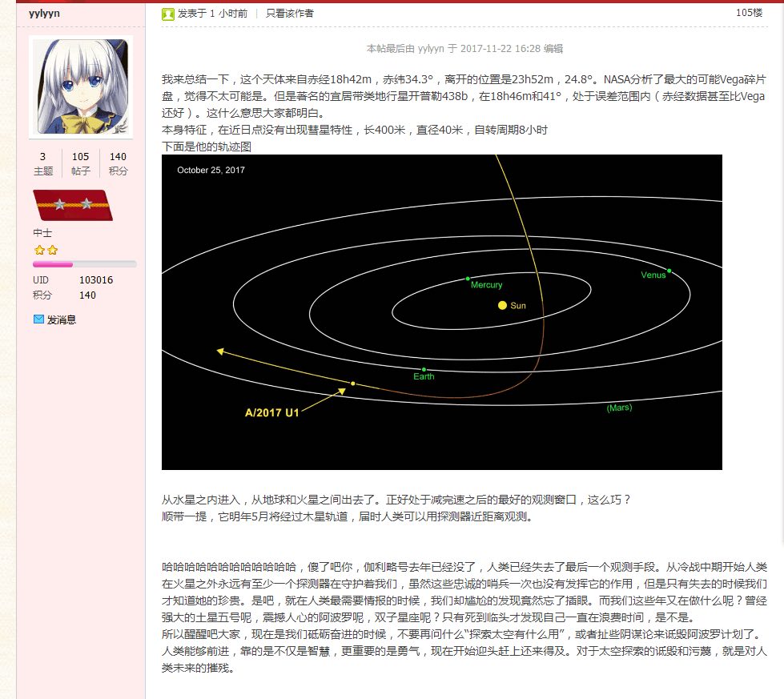Click the pink user level progress bar
The image size is (784, 699).
click(x=84, y=263)
